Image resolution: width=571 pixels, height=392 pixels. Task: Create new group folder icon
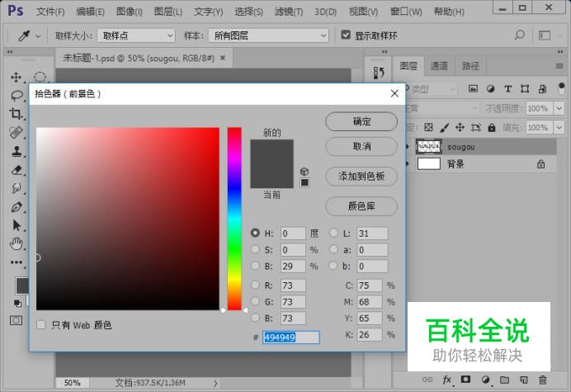(x=504, y=380)
